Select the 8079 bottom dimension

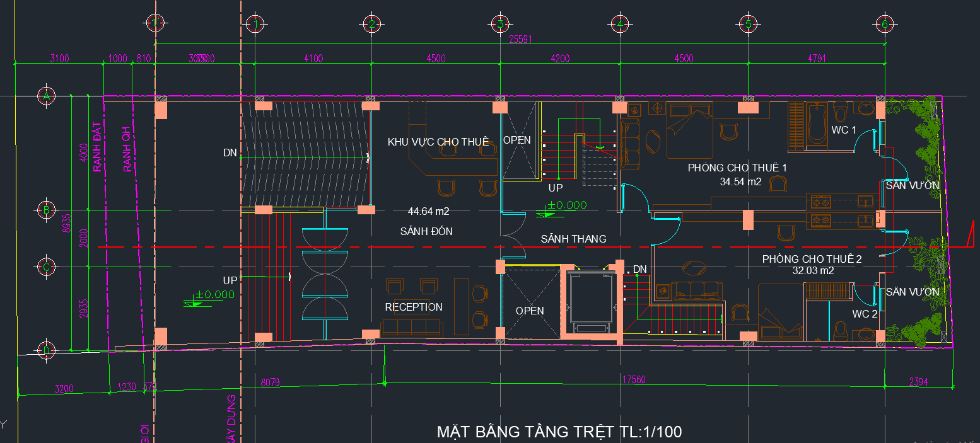270,381
